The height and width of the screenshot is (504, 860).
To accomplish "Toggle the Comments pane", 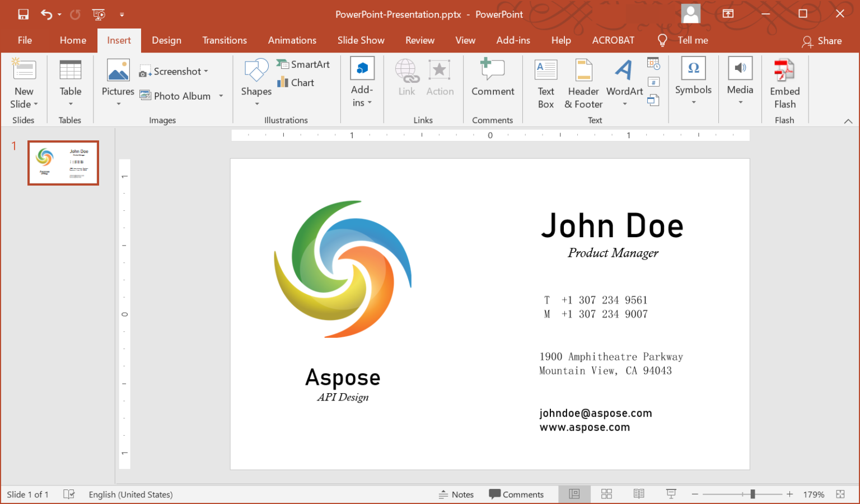I will tap(517, 494).
